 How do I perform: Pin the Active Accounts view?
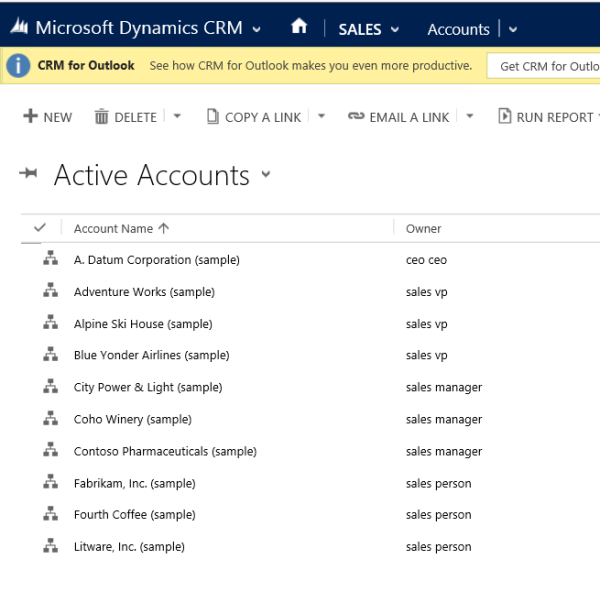[x=28, y=173]
